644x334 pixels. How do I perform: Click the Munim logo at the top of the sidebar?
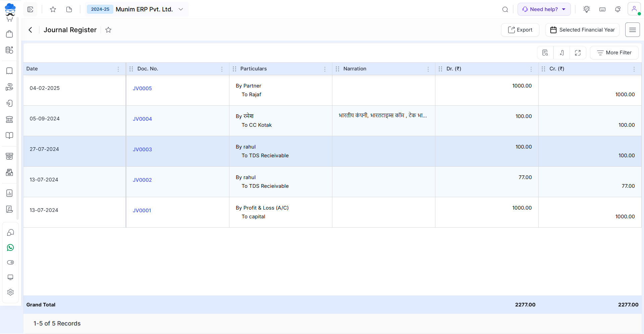10,10
